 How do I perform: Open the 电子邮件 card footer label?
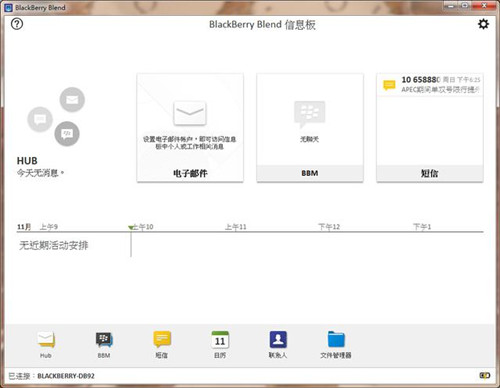point(190,173)
